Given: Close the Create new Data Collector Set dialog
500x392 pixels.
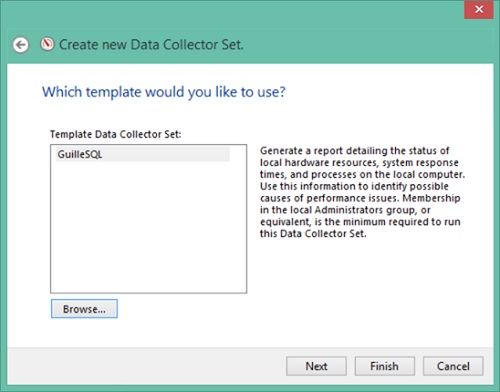Looking at the screenshot, I should 479,9.
